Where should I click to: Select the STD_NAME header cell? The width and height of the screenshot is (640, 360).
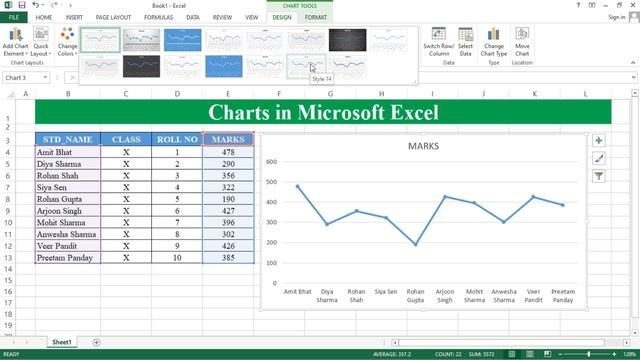(68, 139)
